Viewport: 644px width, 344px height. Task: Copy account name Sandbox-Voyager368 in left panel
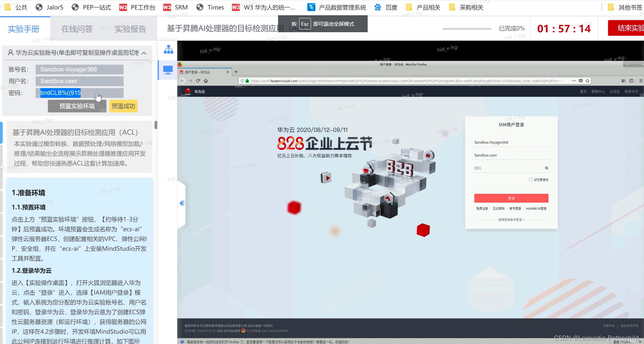tap(79, 69)
